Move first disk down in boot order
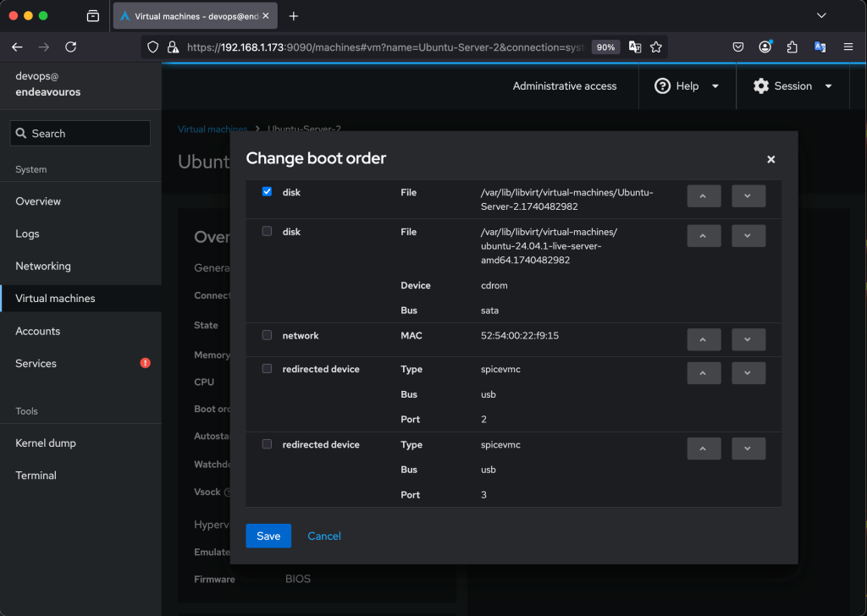The width and height of the screenshot is (867, 616). coord(748,195)
